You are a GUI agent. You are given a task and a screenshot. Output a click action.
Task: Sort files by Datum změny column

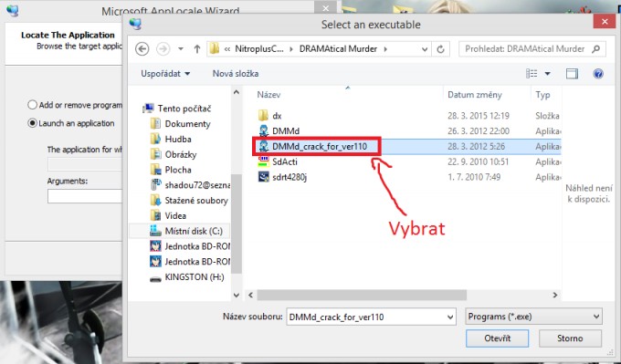[475, 95]
